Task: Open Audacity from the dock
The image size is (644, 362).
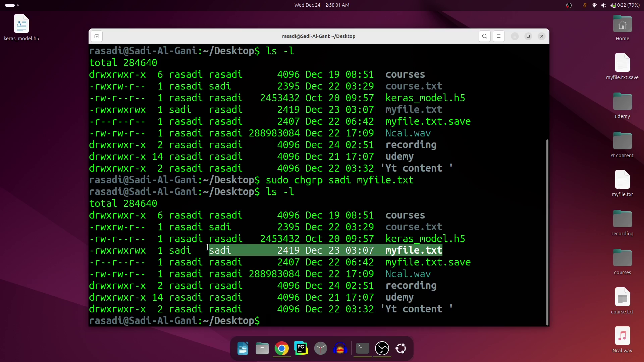Action: point(340,349)
